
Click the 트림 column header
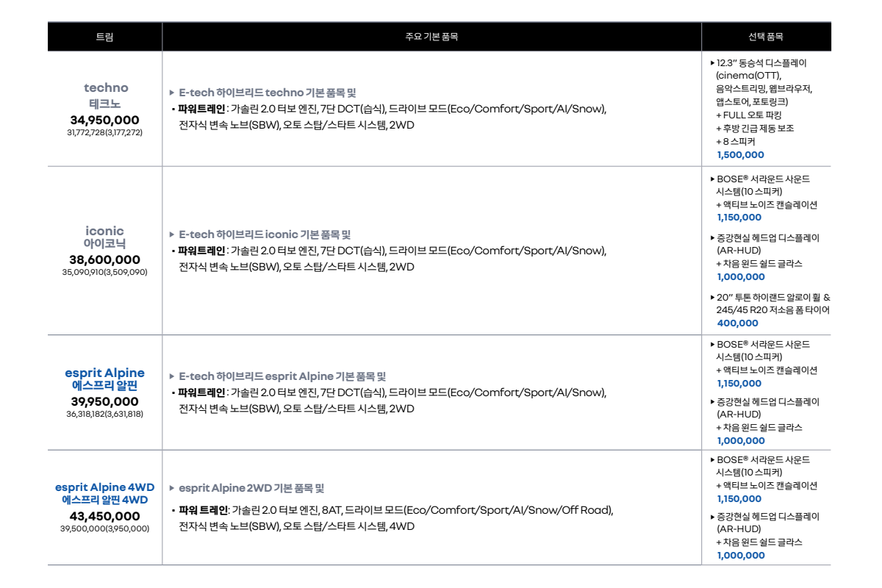(104, 37)
